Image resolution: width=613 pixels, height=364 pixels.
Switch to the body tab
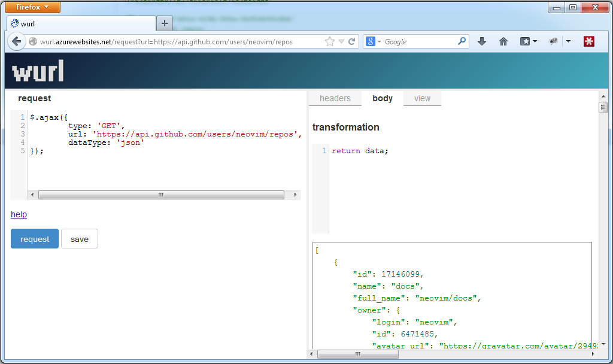point(383,99)
